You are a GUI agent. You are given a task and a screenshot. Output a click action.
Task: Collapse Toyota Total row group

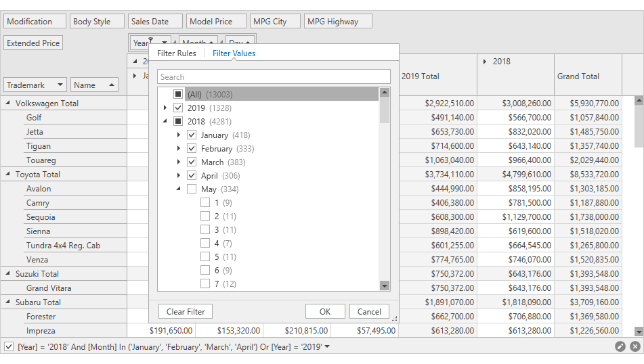pos(8,174)
